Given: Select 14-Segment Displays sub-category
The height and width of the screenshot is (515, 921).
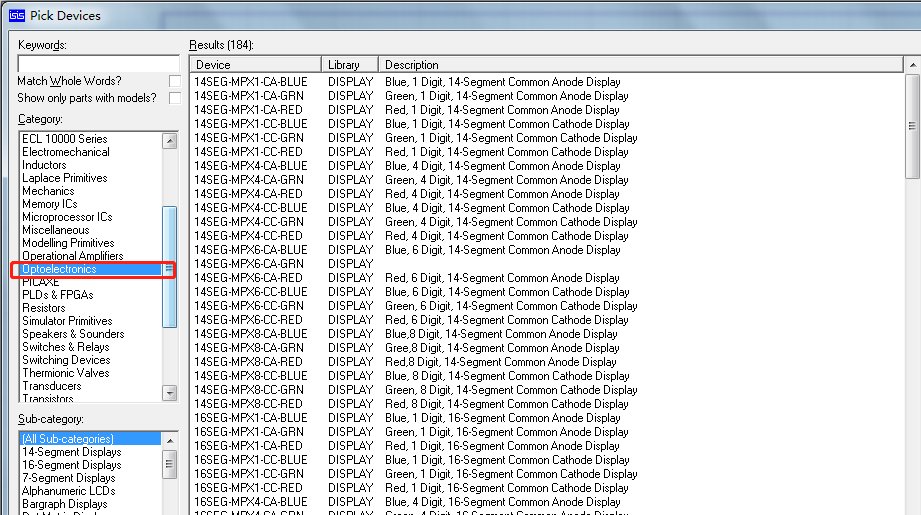Looking at the screenshot, I should click(x=71, y=452).
